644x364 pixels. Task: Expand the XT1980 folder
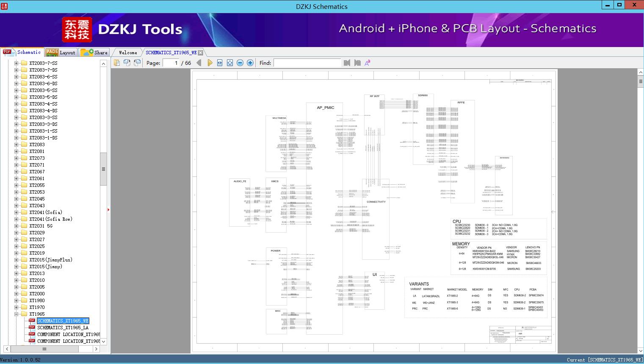[17, 300]
